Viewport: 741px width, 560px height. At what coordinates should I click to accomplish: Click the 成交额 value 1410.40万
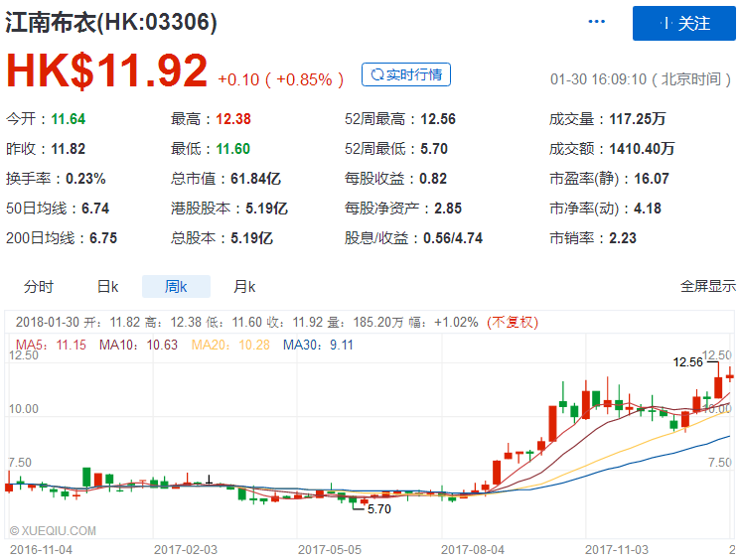pos(642,149)
